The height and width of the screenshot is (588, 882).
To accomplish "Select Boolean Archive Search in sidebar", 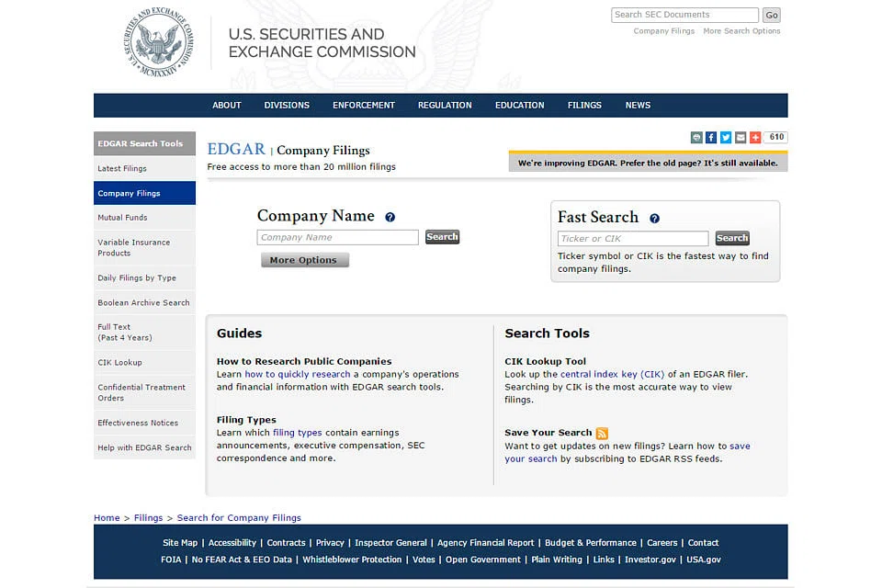I will [x=143, y=302].
